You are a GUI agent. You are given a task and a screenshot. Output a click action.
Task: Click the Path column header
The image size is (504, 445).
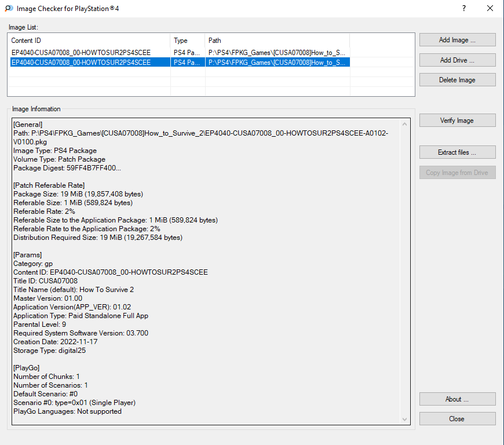pos(277,41)
